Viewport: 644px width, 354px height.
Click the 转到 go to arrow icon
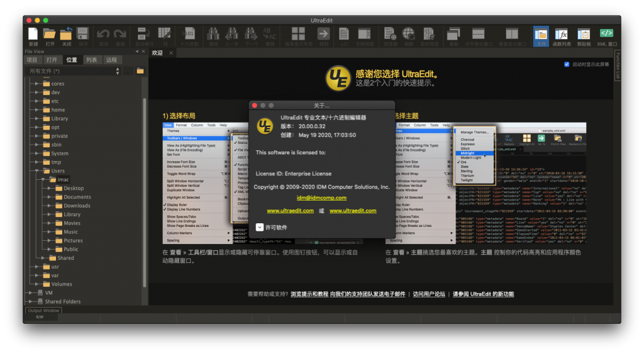coord(324,34)
